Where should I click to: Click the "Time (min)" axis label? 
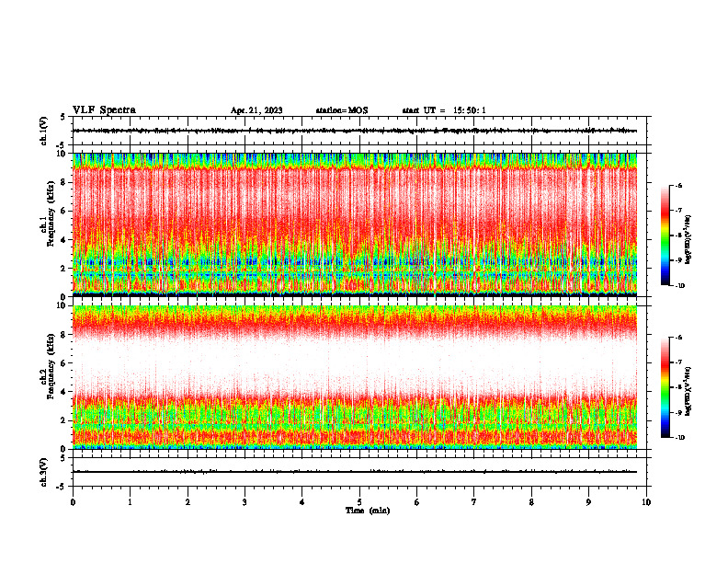[x=368, y=511]
